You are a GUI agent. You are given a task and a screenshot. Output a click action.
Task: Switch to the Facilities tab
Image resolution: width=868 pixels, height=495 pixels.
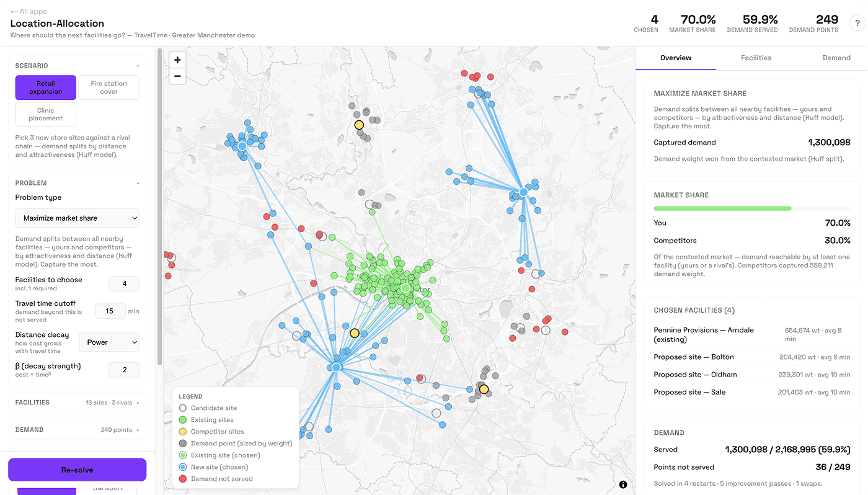point(756,58)
